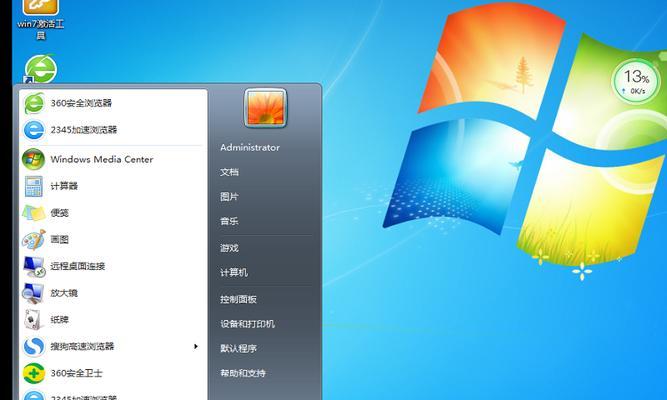Expand the 搜狗高速浏览器 submenu arrow
Screen dimensions: 667x400
click(196, 346)
